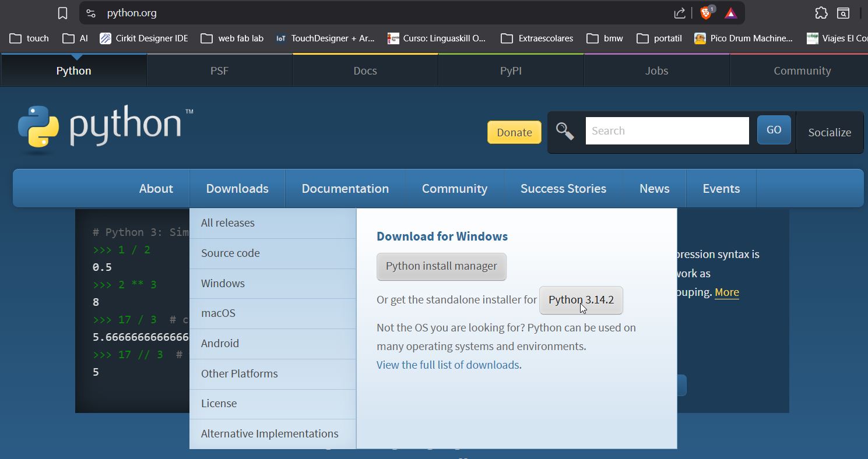This screenshot has width=868, height=459.
Task: Click the 'Or get the standalone installer for' text
Action: pos(456,300)
